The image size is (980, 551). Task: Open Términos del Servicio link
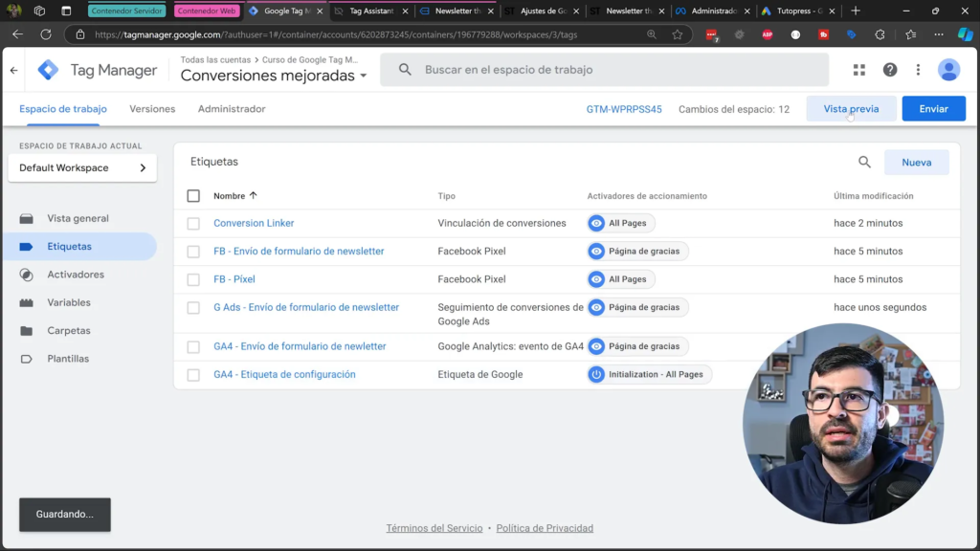tap(434, 528)
